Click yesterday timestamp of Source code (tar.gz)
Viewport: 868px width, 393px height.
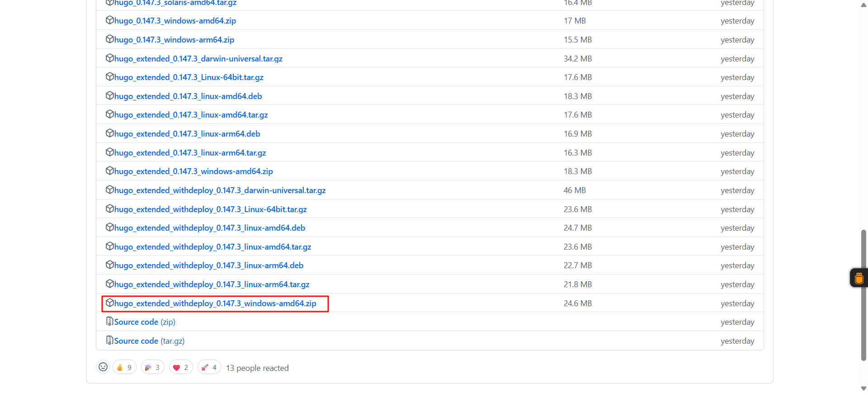pyautogui.click(x=737, y=341)
